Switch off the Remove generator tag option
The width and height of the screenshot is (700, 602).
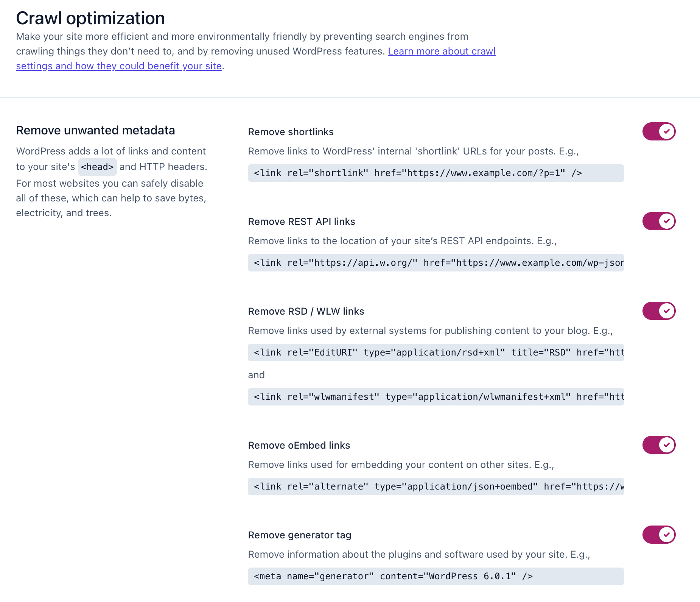(659, 535)
